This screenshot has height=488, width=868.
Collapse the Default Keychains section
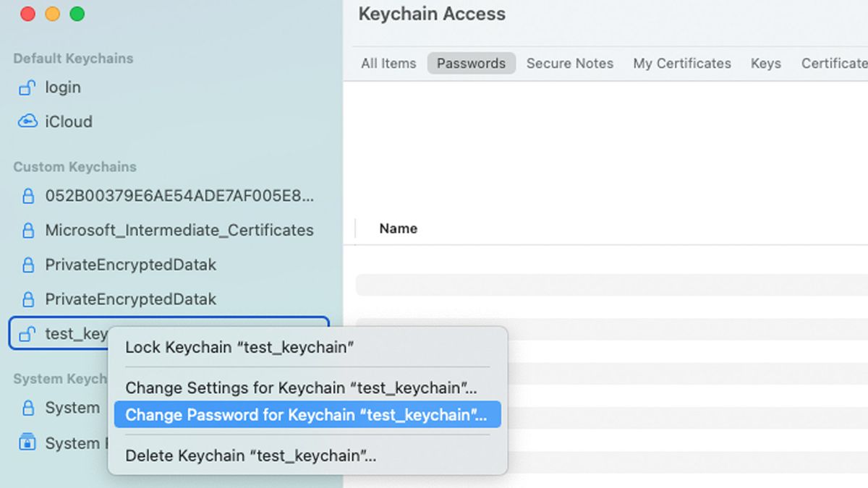[x=72, y=59]
